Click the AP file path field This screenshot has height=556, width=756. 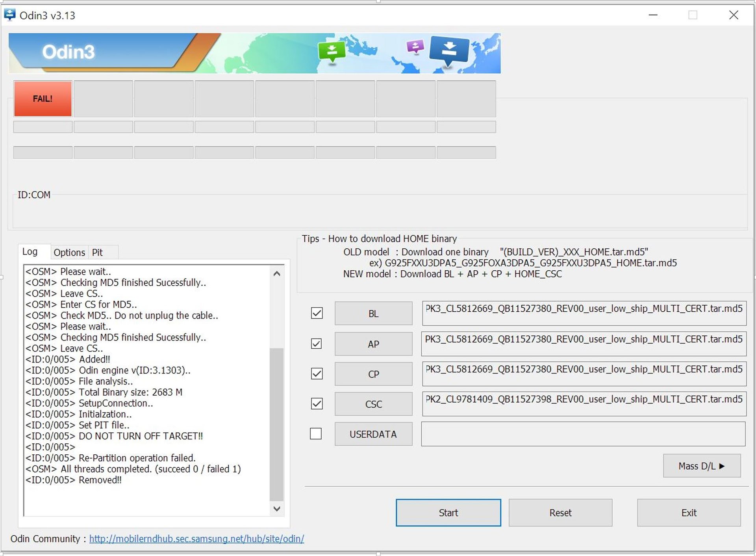click(584, 344)
